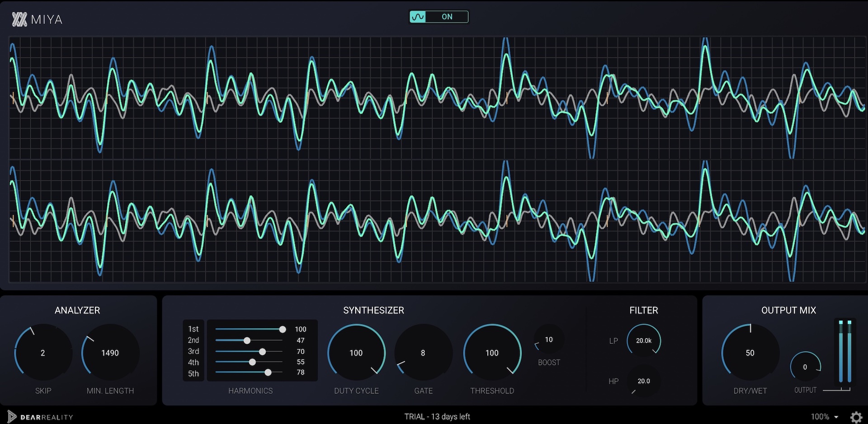Viewport: 868px width, 424px height.
Task: Click the MIN. LENGTH knob
Action: pos(110,353)
